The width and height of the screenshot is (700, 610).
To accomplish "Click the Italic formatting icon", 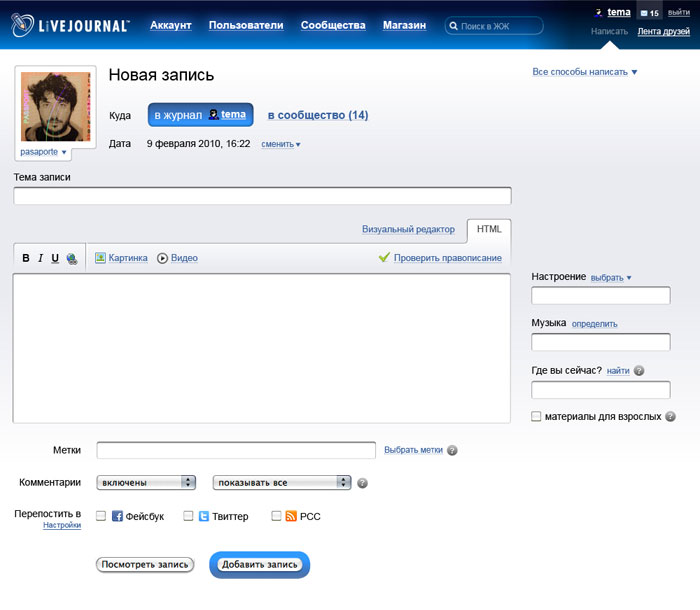I will (41, 258).
